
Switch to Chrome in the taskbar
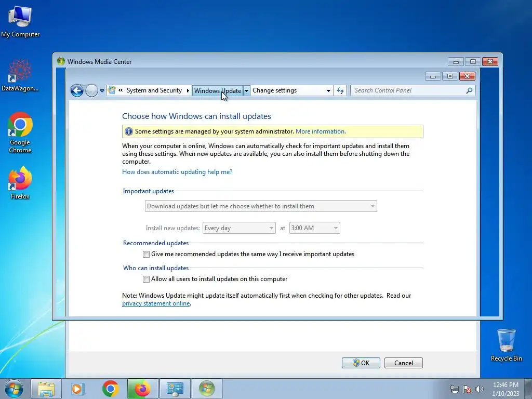(110, 389)
